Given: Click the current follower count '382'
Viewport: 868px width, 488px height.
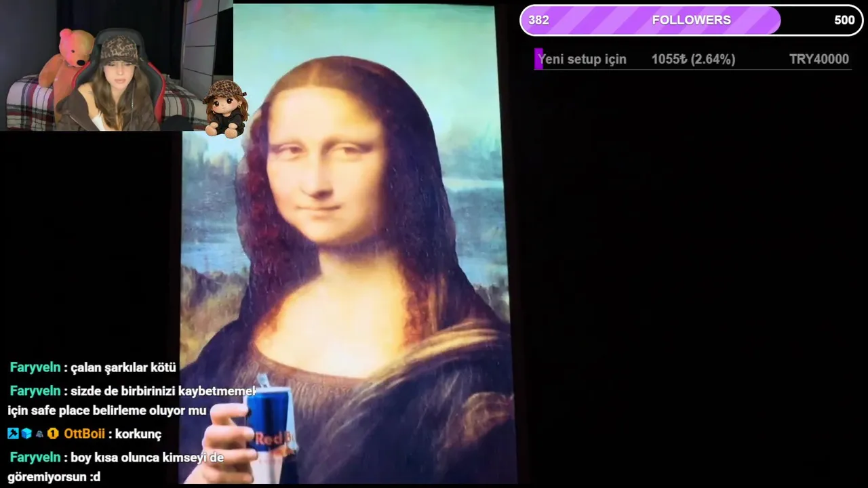Looking at the screenshot, I should [538, 20].
